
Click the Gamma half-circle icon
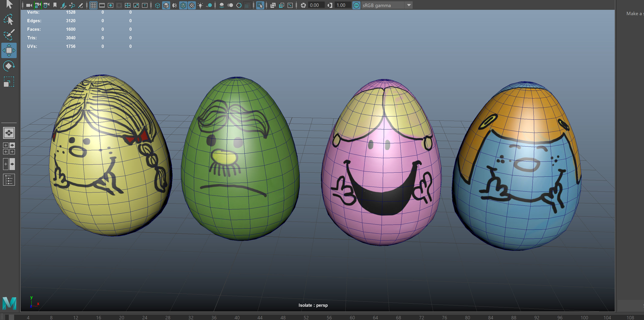click(330, 5)
